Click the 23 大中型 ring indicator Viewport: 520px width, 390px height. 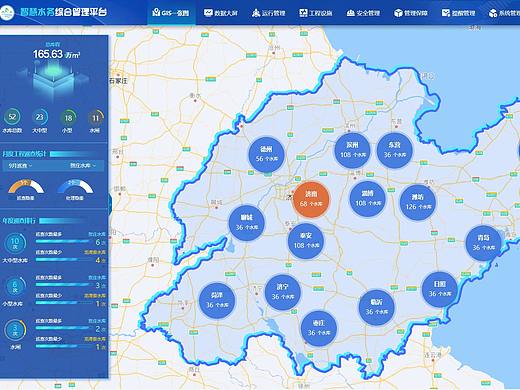tap(40, 117)
